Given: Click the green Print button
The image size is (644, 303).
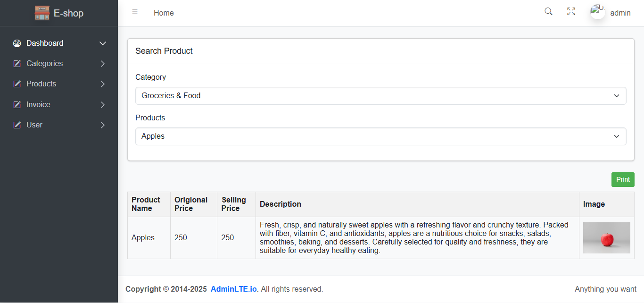Looking at the screenshot, I should pos(623,179).
